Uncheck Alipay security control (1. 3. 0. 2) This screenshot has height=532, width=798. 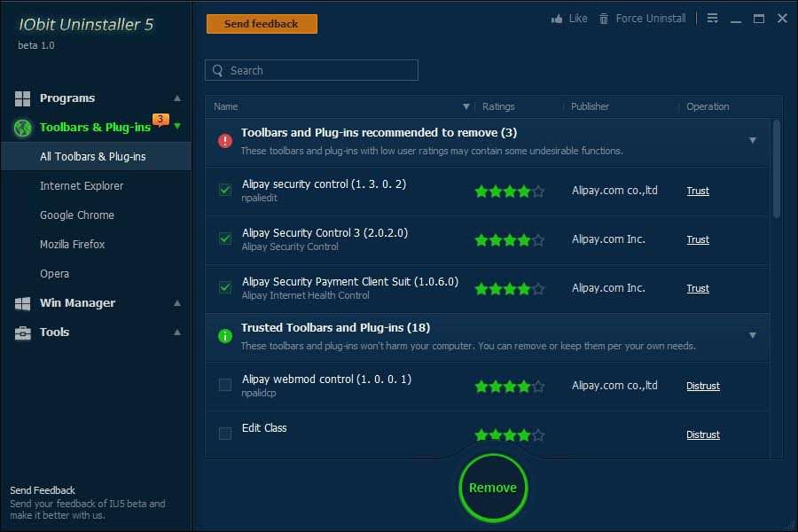225,190
